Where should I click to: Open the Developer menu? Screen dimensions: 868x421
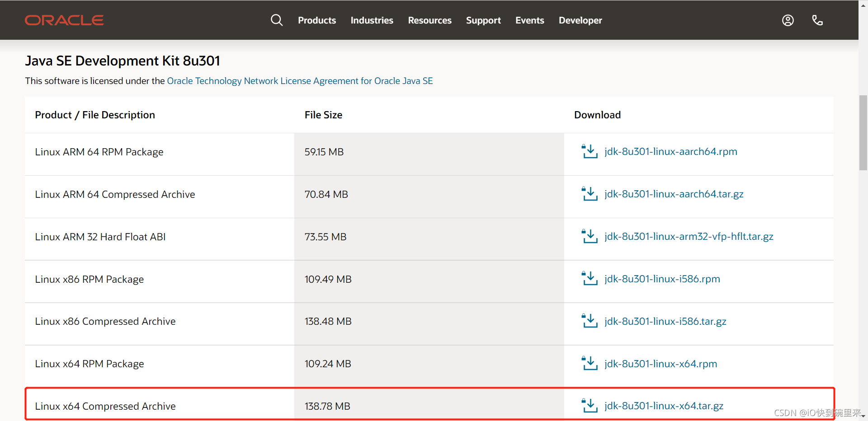580,20
